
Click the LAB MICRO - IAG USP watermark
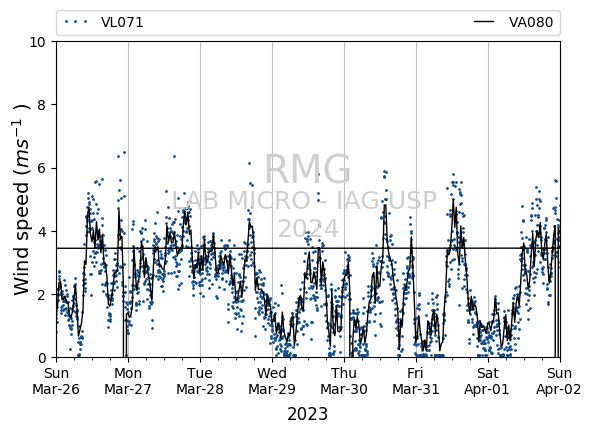point(304,200)
